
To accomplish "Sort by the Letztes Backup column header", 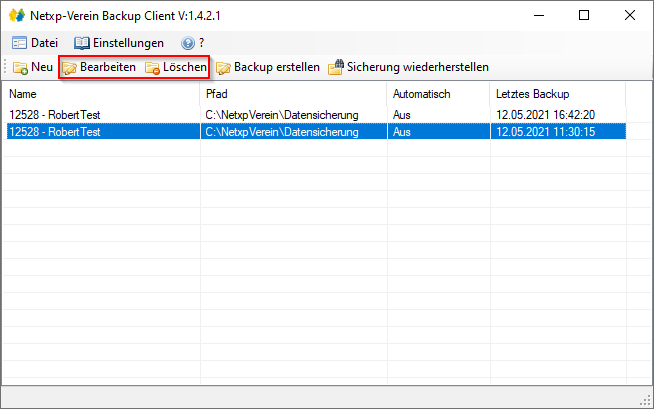I will point(558,94).
